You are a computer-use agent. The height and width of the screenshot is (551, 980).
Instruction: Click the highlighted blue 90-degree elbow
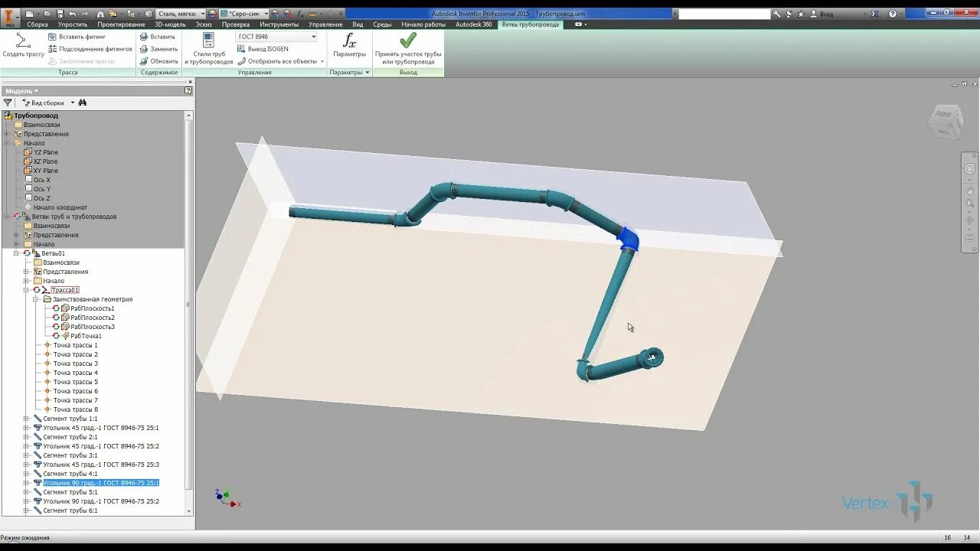pos(628,238)
